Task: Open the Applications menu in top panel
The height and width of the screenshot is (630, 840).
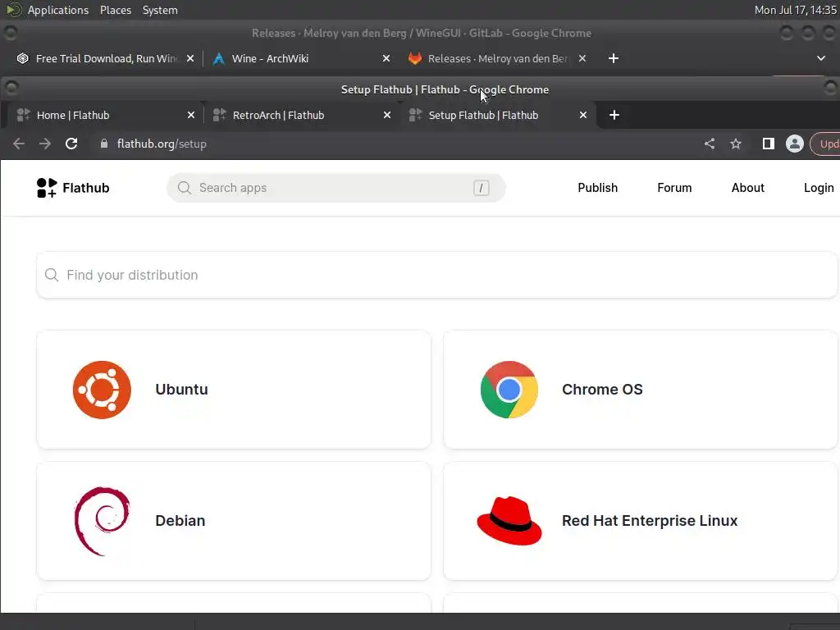Action: (x=58, y=10)
